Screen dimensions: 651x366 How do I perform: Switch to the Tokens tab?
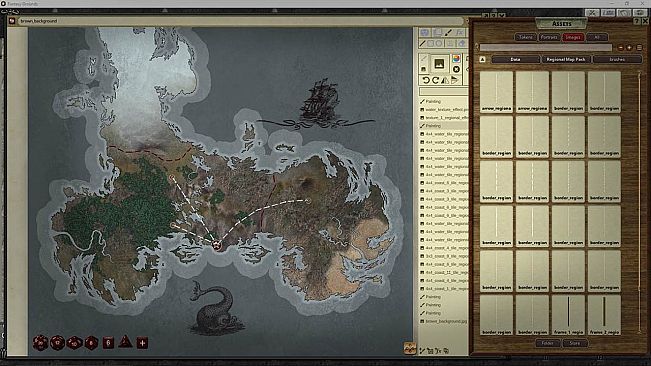click(x=526, y=37)
